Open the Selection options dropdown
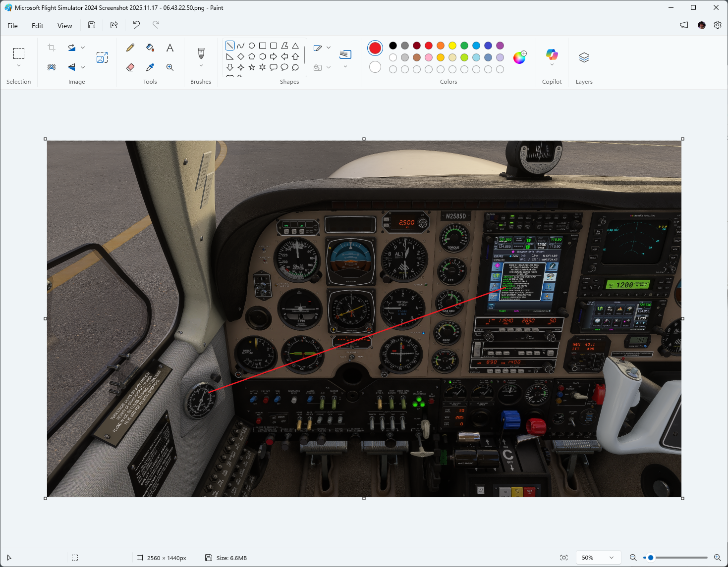Screen dimensions: 728x567 click(19, 65)
